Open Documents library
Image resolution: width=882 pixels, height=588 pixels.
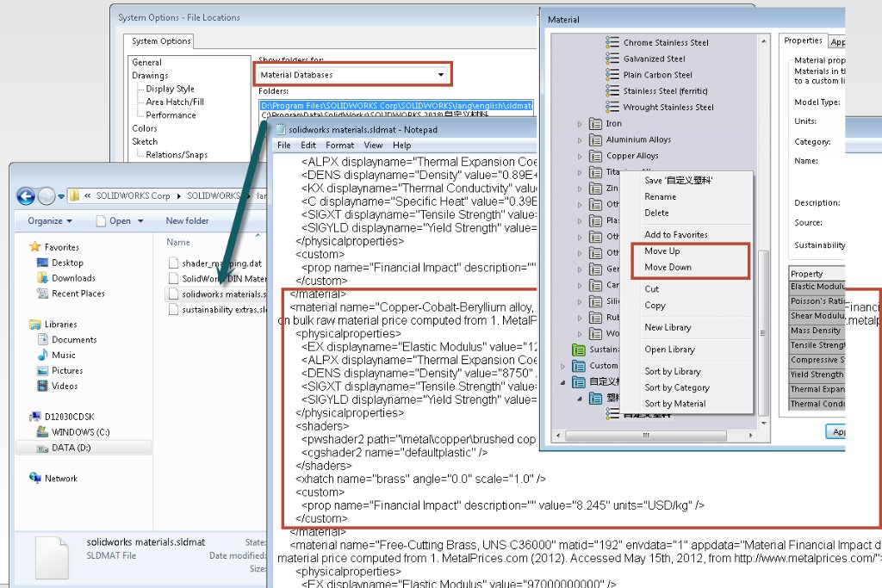coord(74,339)
